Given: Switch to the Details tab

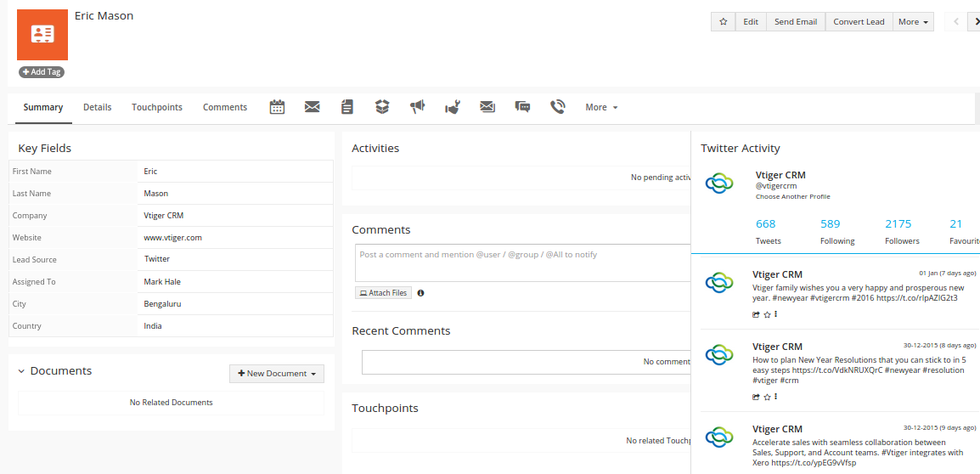Looking at the screenshot, I should pyautogui.click(x=97, y=108).
